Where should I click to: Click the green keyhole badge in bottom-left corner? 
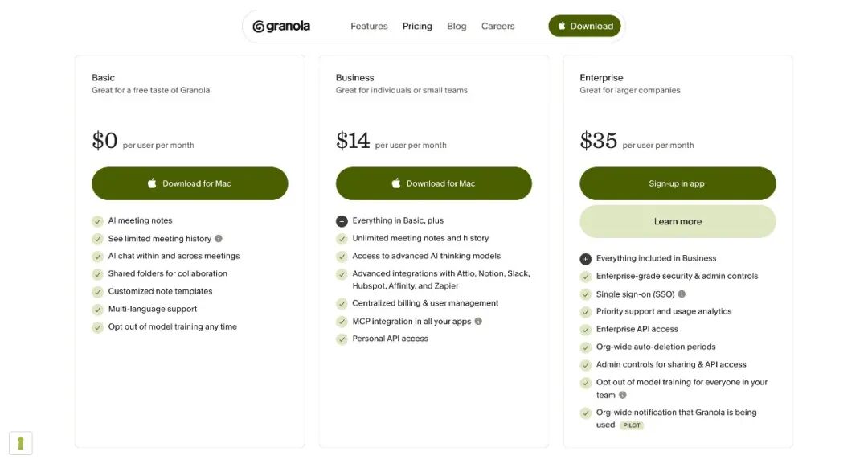pos(20,443)
